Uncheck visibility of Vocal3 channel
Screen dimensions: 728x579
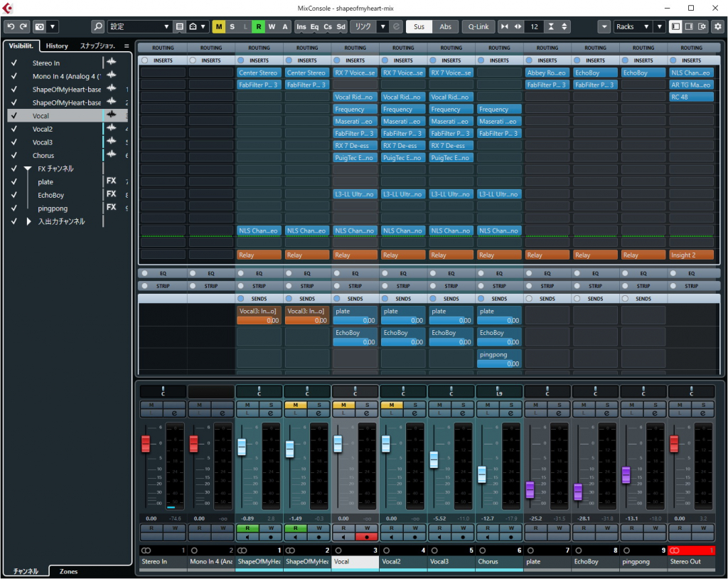[x=14, y=142]
